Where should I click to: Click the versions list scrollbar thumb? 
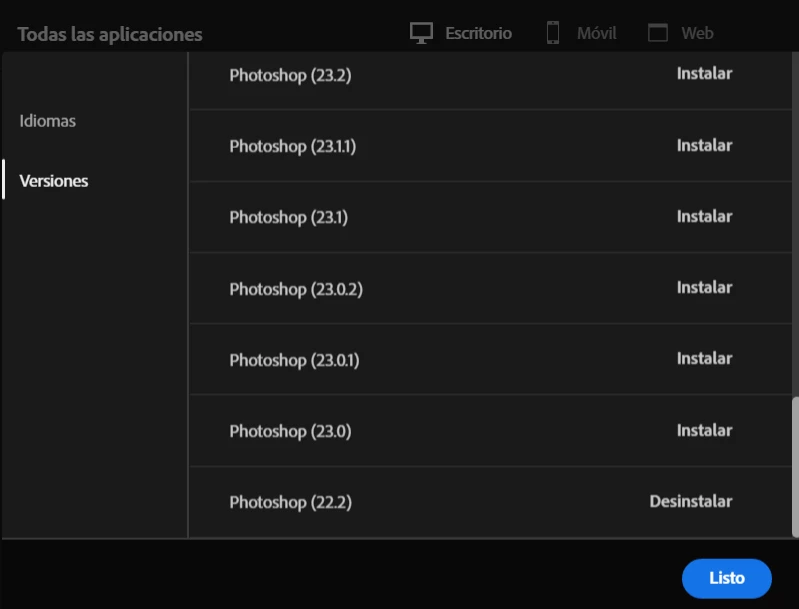795,466
